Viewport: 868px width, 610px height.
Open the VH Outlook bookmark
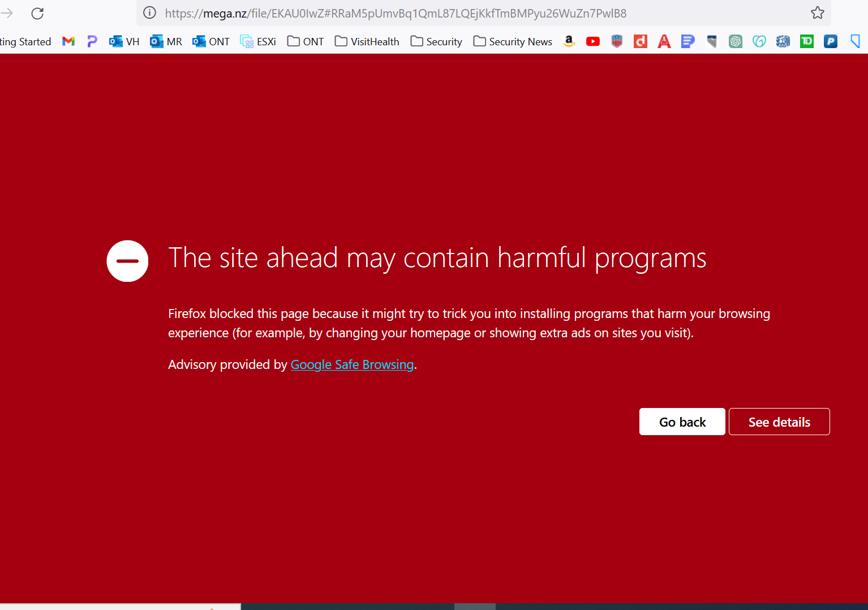124,41
